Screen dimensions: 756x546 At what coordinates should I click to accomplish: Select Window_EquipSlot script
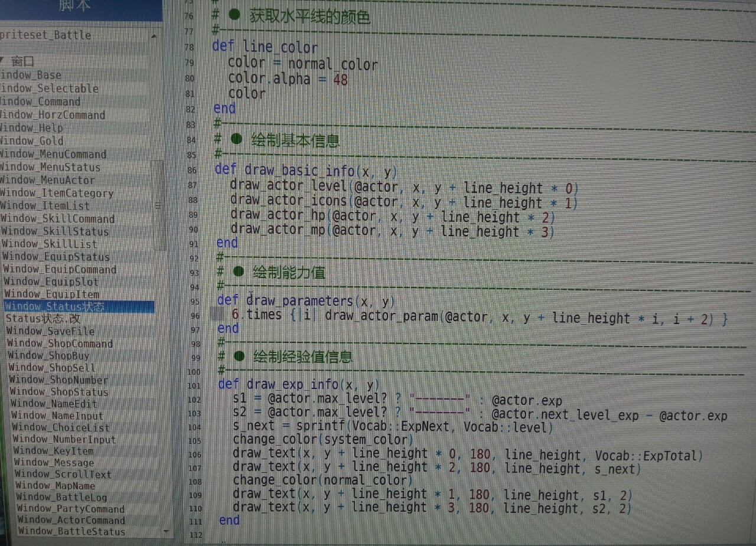point(51,282)
